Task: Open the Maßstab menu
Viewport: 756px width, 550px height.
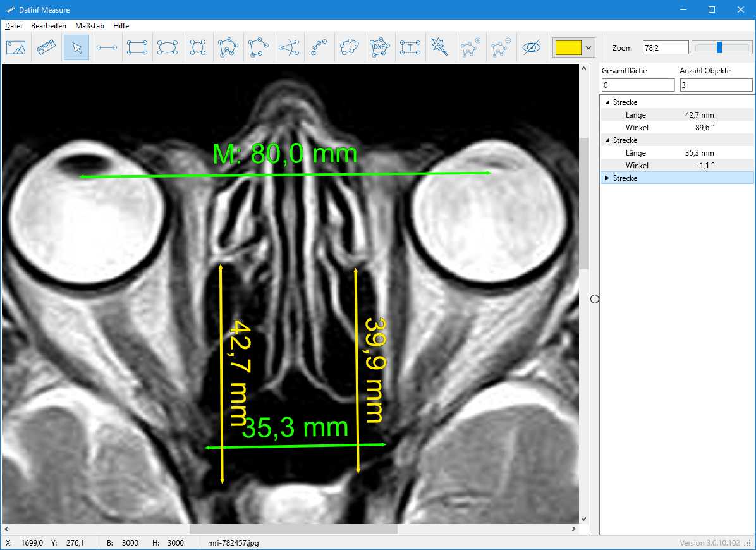Action: tap(89, 26)
